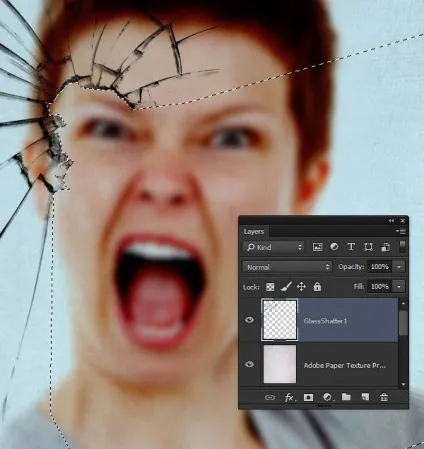Filter layers by type layer icon

tap(351, 247)
